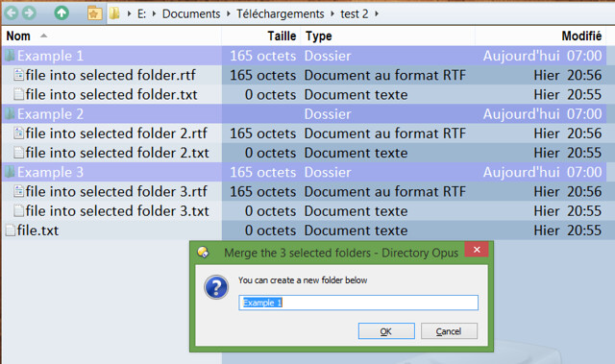
Task: Go back with the green left arrow
Action: click(x=12, y=12)
